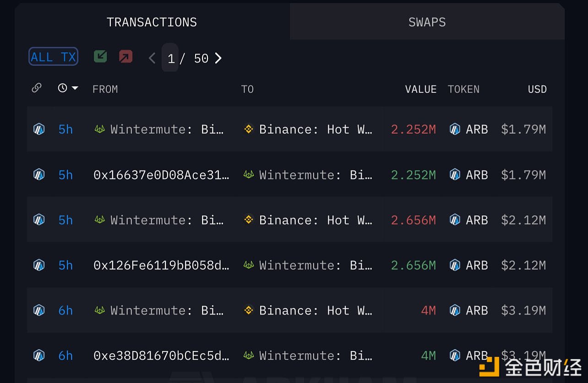Open Arbitrum chain icon in red 2.656M row
Image resolution: width=588 pixels, height=383 pixels.
click(39, 220)
